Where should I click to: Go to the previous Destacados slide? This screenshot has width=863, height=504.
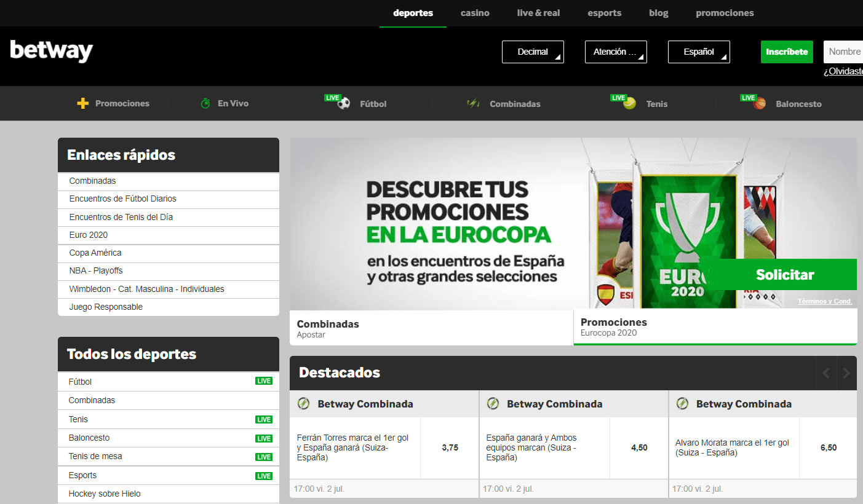[826, 373]
